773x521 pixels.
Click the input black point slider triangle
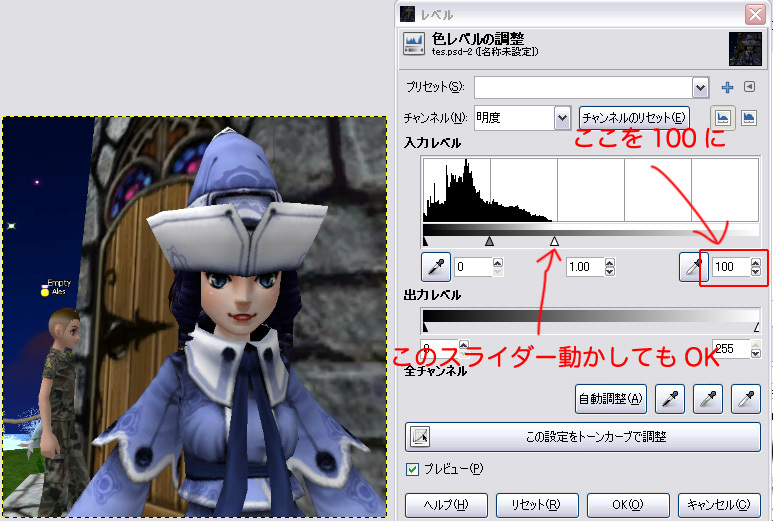(425, 242)
